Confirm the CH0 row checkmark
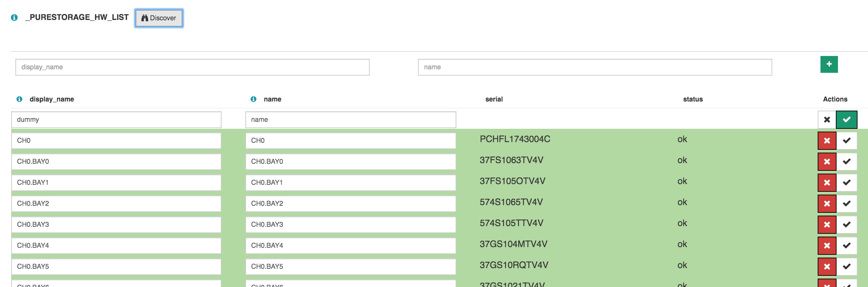Image resolution: width=868 pixels, height=287 pixels. pyautogui.click(x=847, y=141)
